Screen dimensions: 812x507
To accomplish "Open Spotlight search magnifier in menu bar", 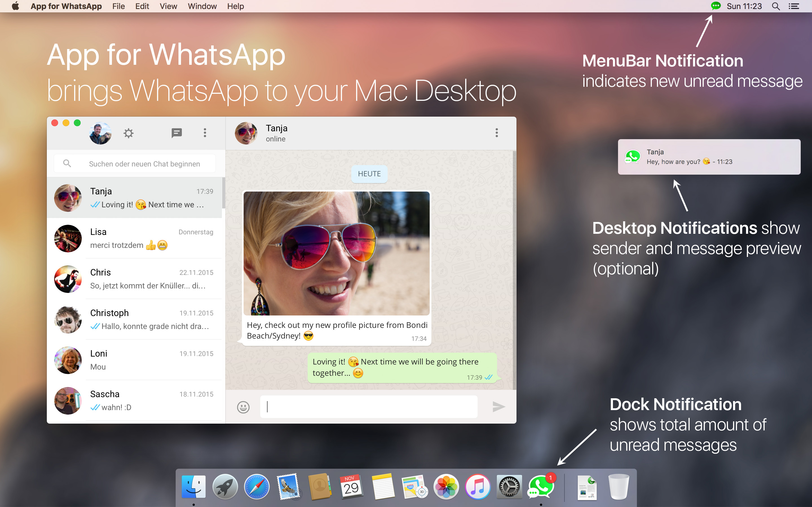I will [x=776, y=6].
